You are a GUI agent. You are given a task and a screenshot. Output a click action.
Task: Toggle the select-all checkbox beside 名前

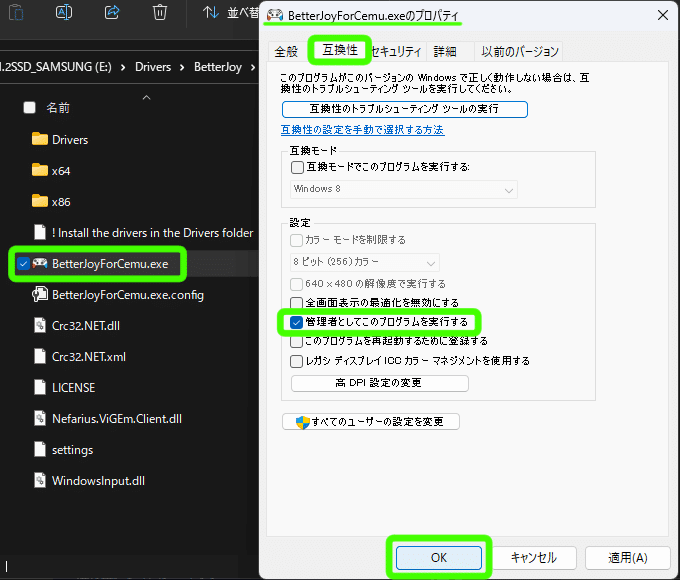click(x=29, y=108)
